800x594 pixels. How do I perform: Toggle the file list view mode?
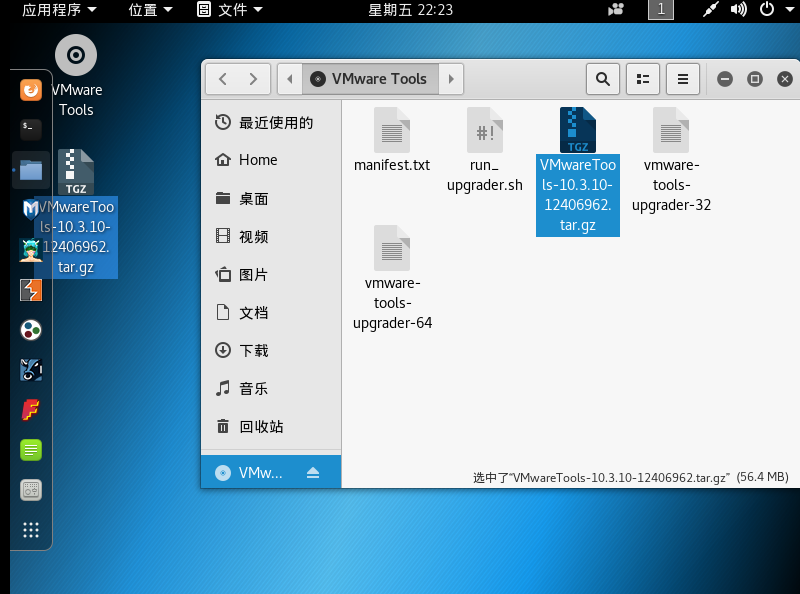(642, 78)
